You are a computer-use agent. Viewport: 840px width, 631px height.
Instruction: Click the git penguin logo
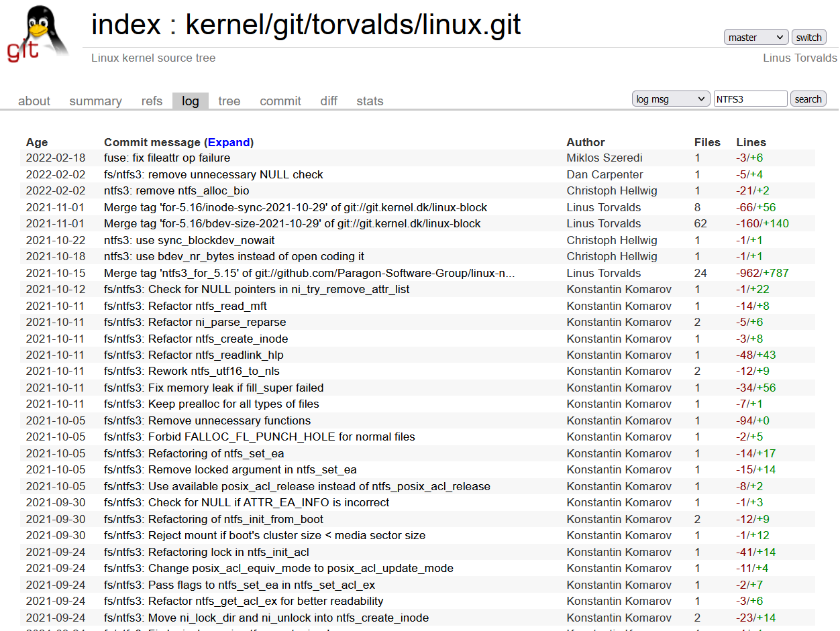[x=38, y=33]
